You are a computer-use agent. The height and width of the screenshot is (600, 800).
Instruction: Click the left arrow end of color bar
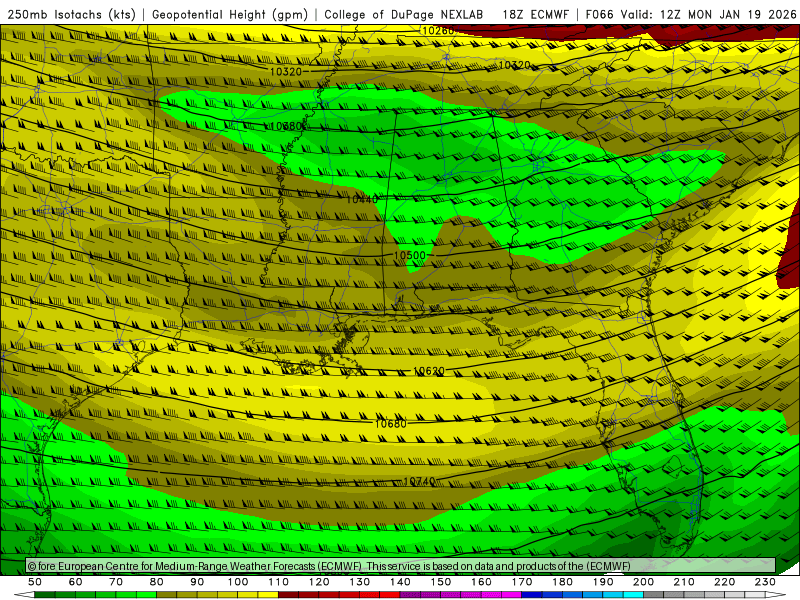pos(24,595)
